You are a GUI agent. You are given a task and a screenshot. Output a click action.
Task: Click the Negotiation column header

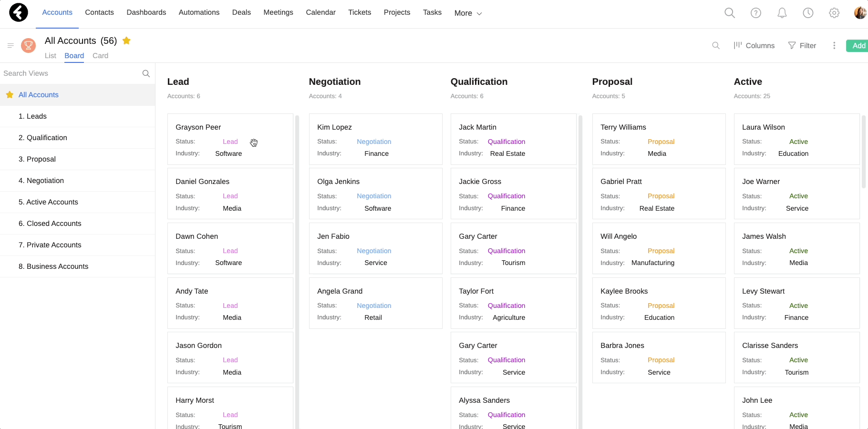[x=335, y=82]
